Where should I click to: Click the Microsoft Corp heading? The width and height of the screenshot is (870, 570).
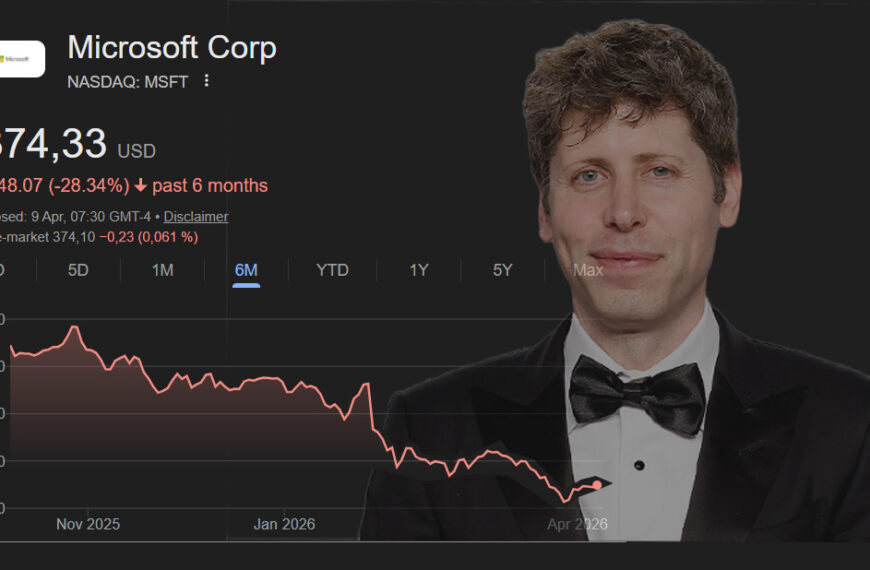click(x=171, y=47)
